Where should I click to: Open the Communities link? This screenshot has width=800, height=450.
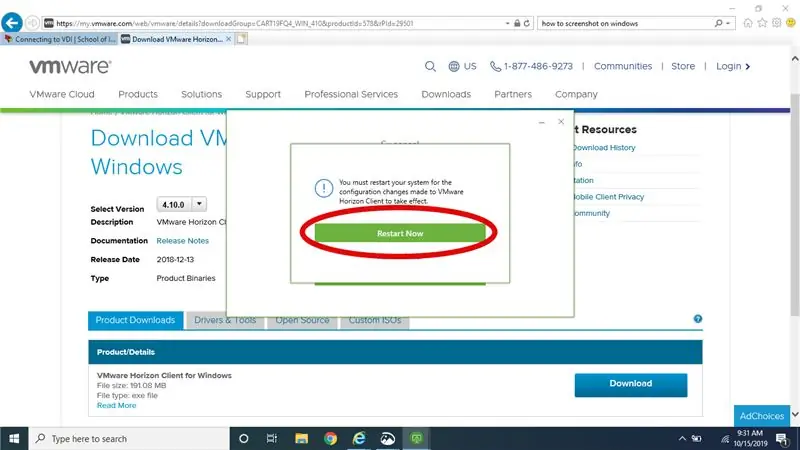tap(622, 66)
